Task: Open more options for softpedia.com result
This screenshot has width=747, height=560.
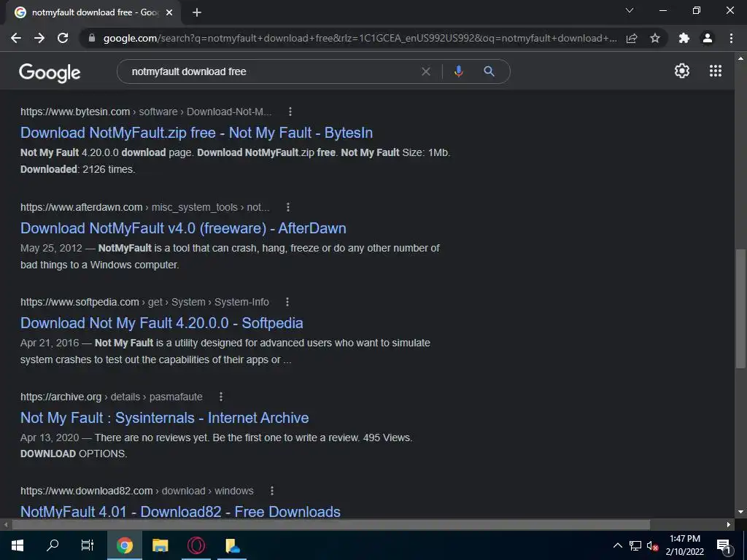Action: point(287,302)
